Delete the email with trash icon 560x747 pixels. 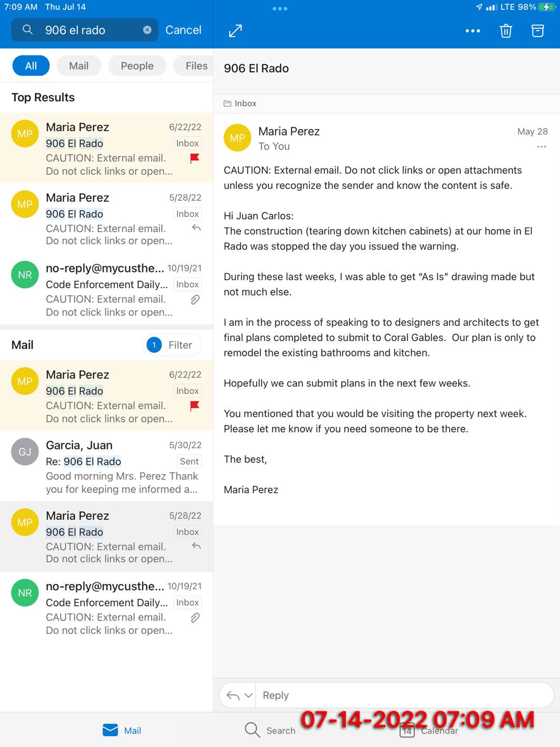(506, 31)
